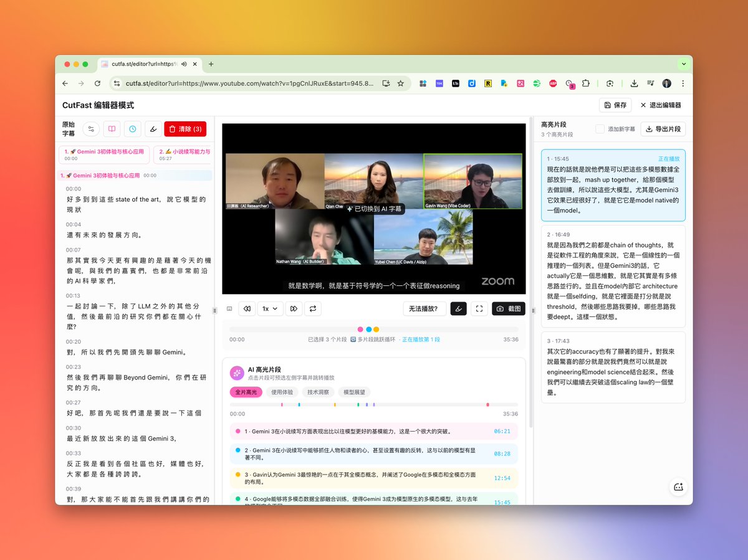748x560 pixels.
Task: Reload the page with the refresh icon
Action: point(97,83)
